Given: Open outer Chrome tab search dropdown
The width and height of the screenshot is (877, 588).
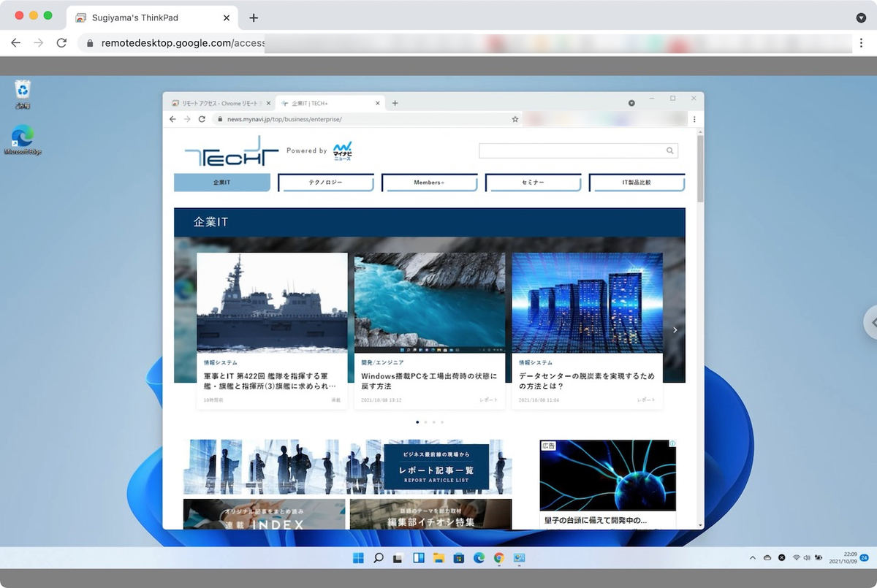Looking at the screenshot, I should click(x=861, y=18).
